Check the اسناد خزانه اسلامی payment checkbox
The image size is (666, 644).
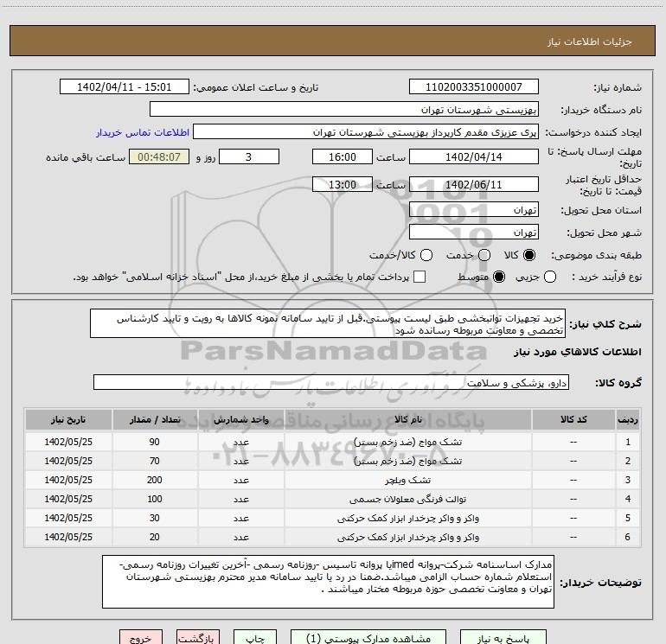[419, 277]
